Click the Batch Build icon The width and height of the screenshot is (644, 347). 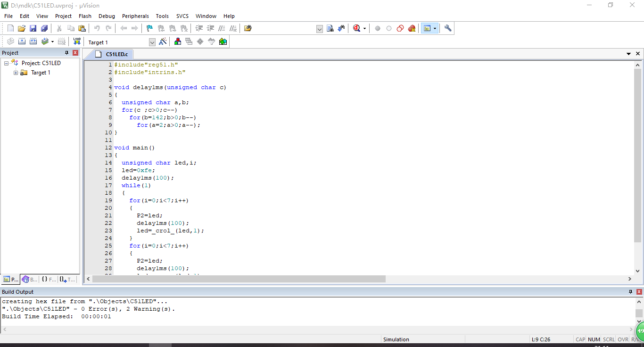click(45, 41)
